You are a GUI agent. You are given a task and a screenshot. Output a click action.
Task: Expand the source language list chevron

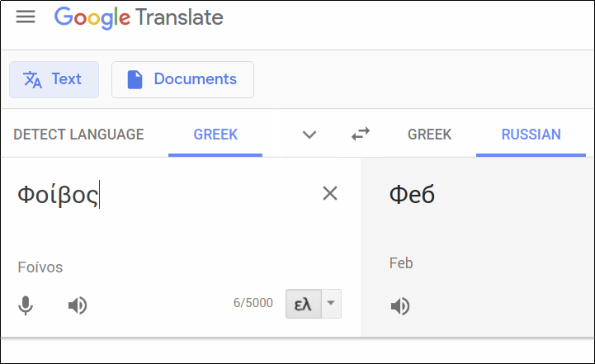(x=309, y=135)
